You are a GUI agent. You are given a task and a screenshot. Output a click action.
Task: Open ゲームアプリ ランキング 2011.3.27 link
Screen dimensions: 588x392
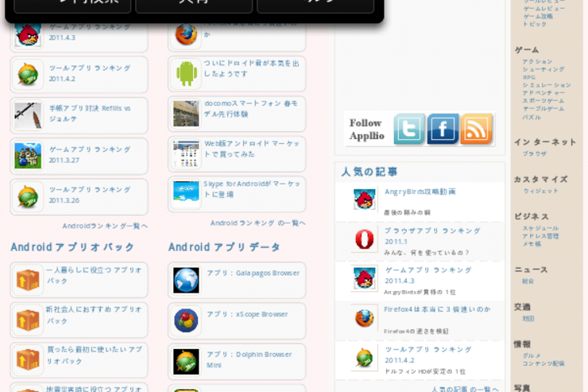click(x=90, y=154)
